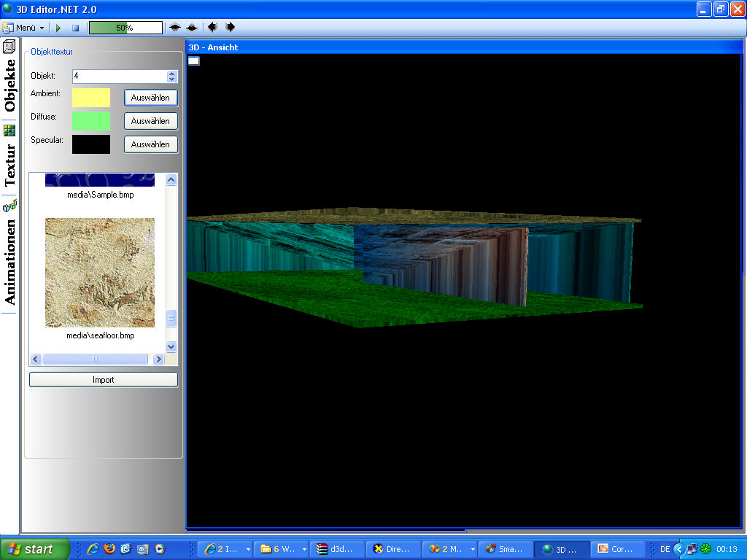Click the right-pointing arrow toolbar icon
The image size is (747, 560).
(x=230, y=28)
